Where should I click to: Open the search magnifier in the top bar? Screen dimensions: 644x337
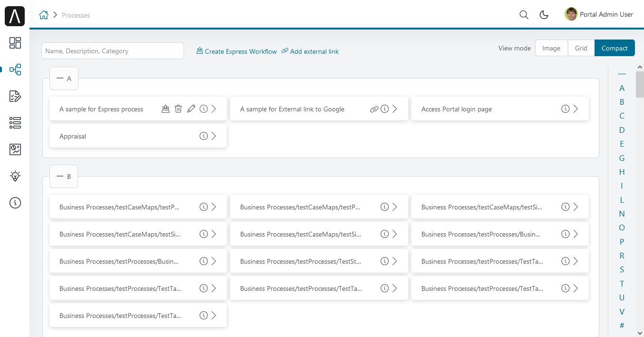(524, 15)
